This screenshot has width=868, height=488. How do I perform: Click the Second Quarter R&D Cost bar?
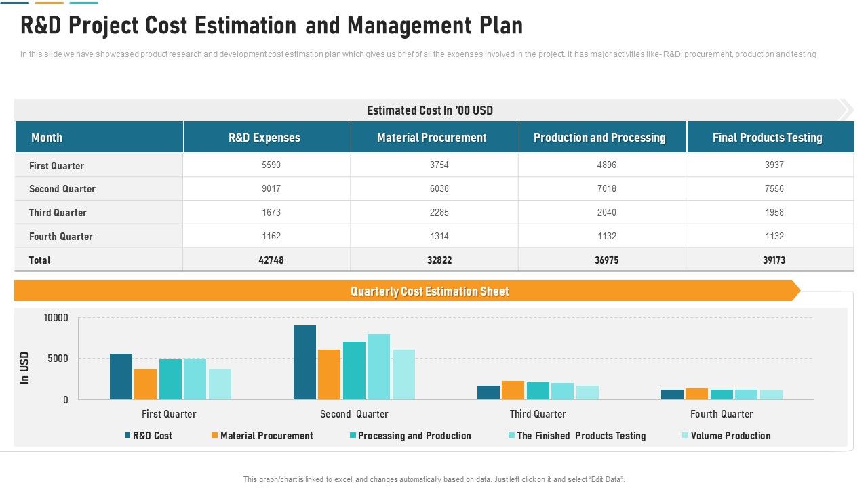pyautogui.click(x=304, y=362)
